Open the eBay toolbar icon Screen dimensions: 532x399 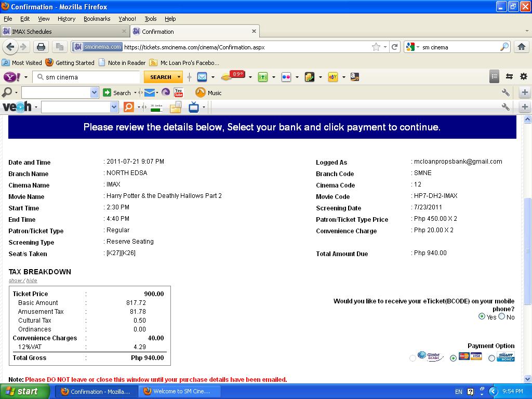pos(333,77)
